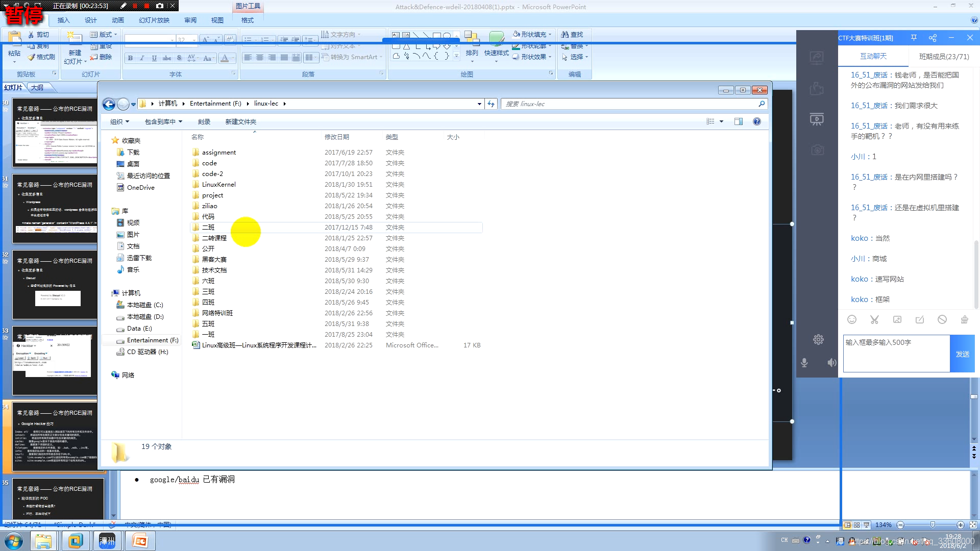
Task: Click the clear chat broom icon
Action: click(x=964, y=319)
